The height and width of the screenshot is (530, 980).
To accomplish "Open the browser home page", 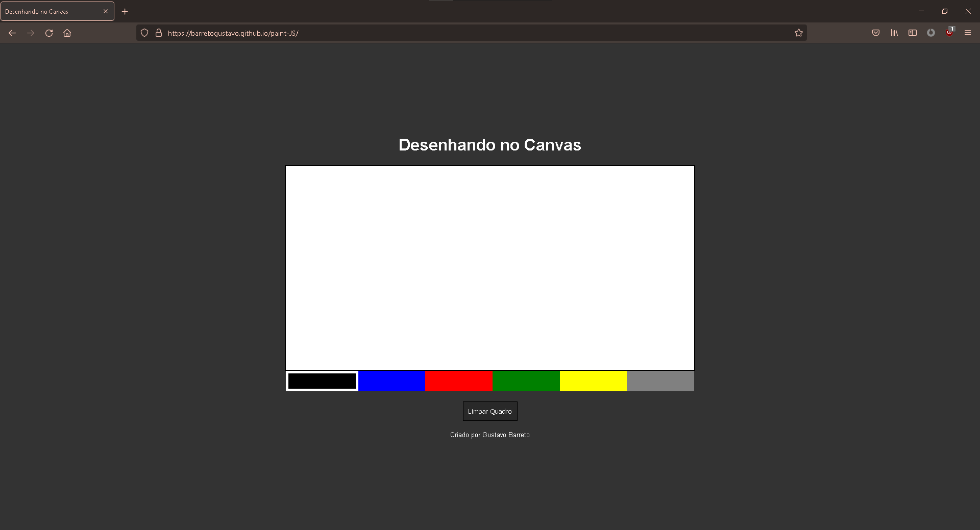I will pyautogui.click(x=67, y=33).
